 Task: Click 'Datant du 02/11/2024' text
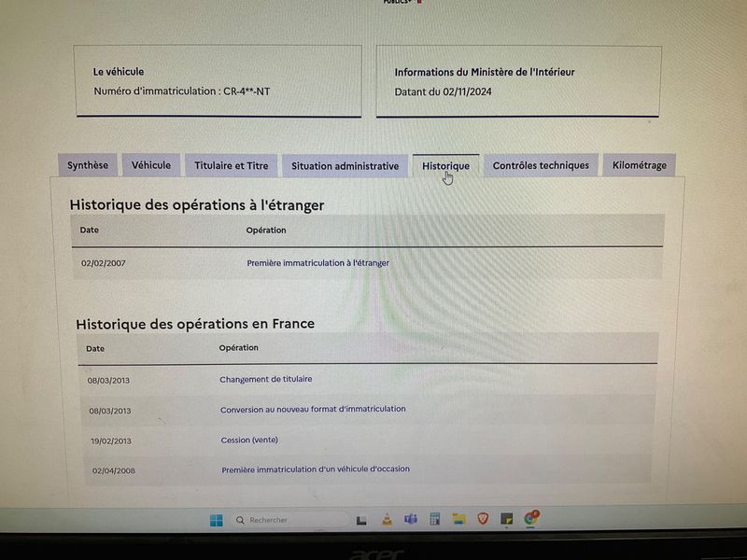443,91
